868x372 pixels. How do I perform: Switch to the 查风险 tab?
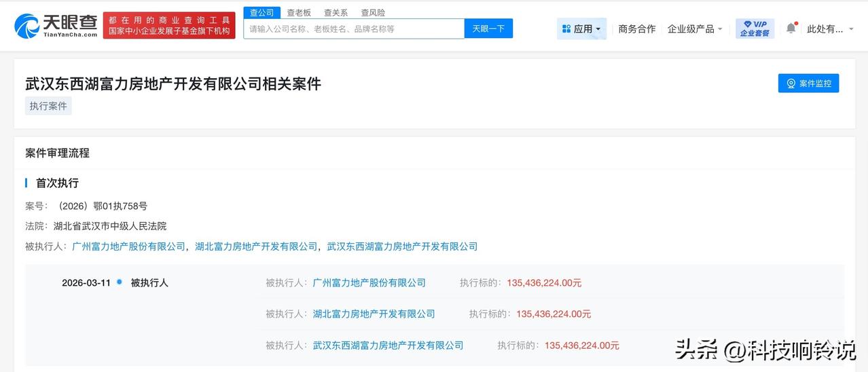pos(373,12)
